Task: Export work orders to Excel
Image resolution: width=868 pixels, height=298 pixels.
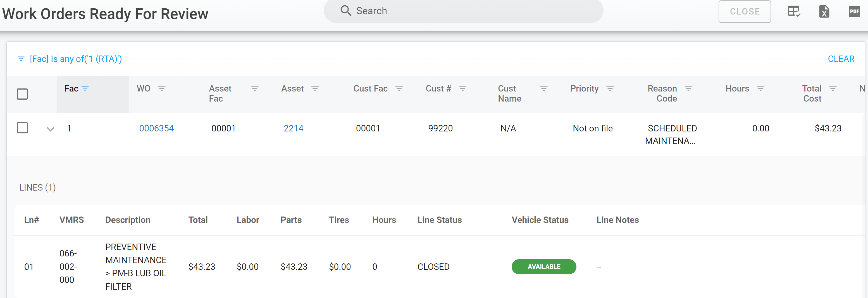Action: [824, 11]
